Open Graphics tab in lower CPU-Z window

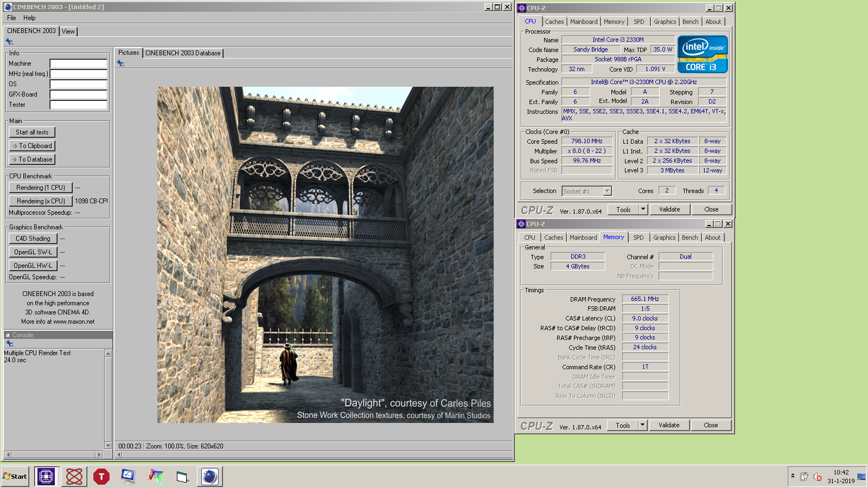[665, 237]
